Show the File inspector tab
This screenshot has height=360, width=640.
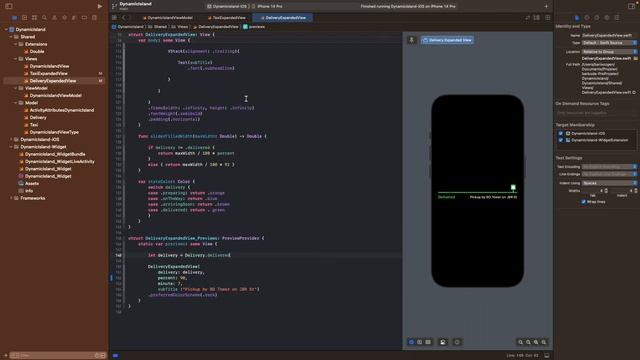(x=577, y=18)
